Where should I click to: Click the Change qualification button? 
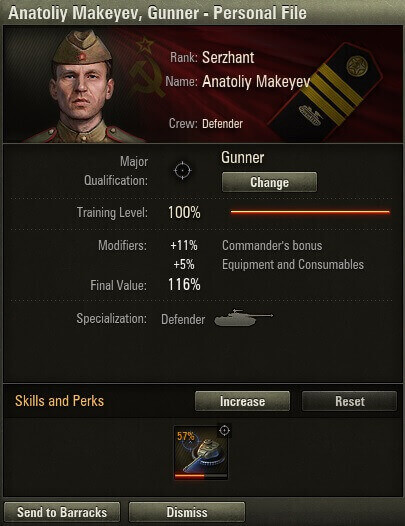coord(269,182)
